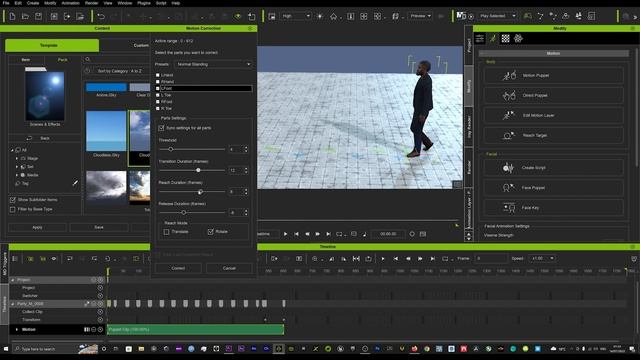Open the Play Selected dropdown

pyautogui.click(x=497, y=16)
